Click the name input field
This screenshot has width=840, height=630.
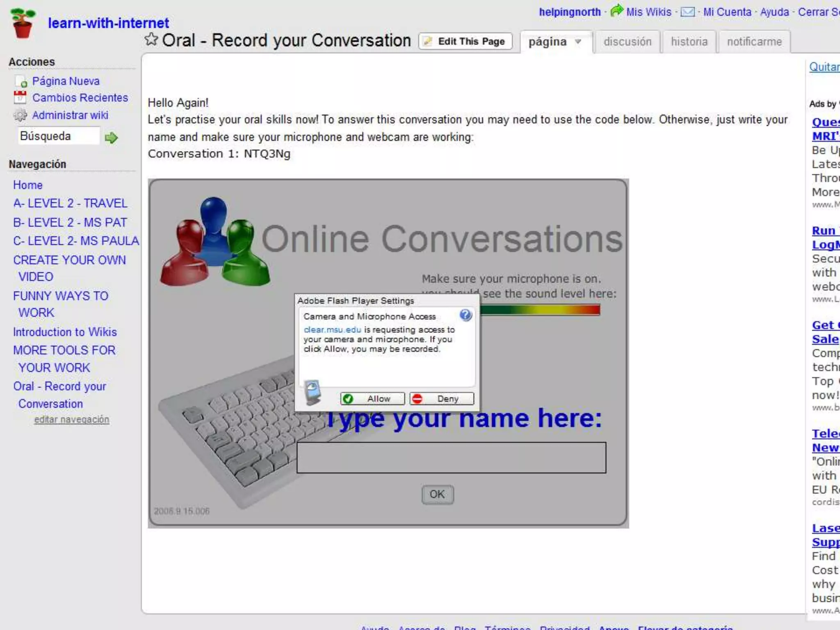click(451, 458)
